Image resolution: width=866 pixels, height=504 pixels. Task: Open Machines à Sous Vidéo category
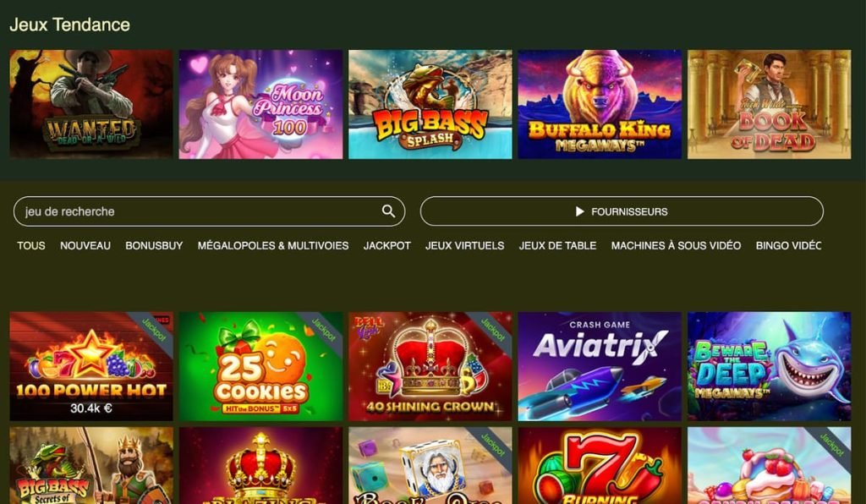pyautogui.click(x=676, y=245)
